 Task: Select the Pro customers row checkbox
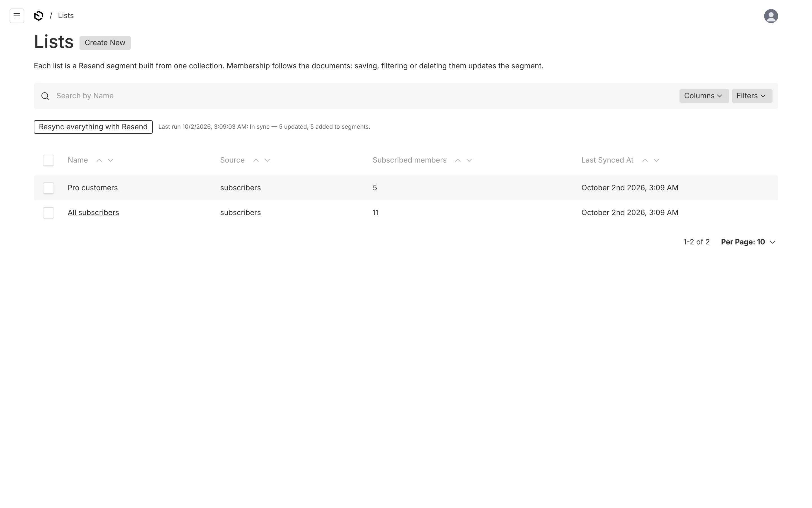point(48,188)
